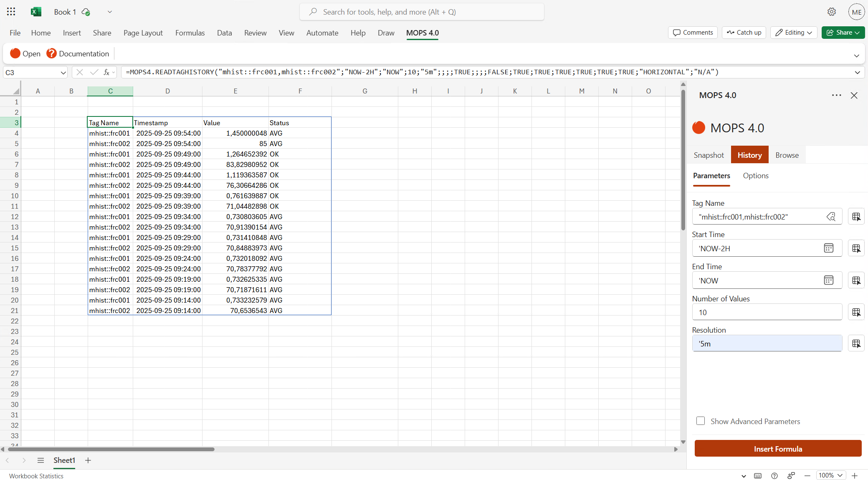The width and height of the screenshot is (868, 480).
Task: Click the Insert Formula button
Action: pos(778,448)
